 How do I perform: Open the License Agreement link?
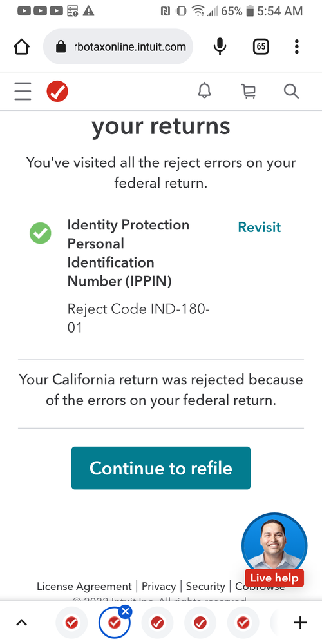(84, 586)
